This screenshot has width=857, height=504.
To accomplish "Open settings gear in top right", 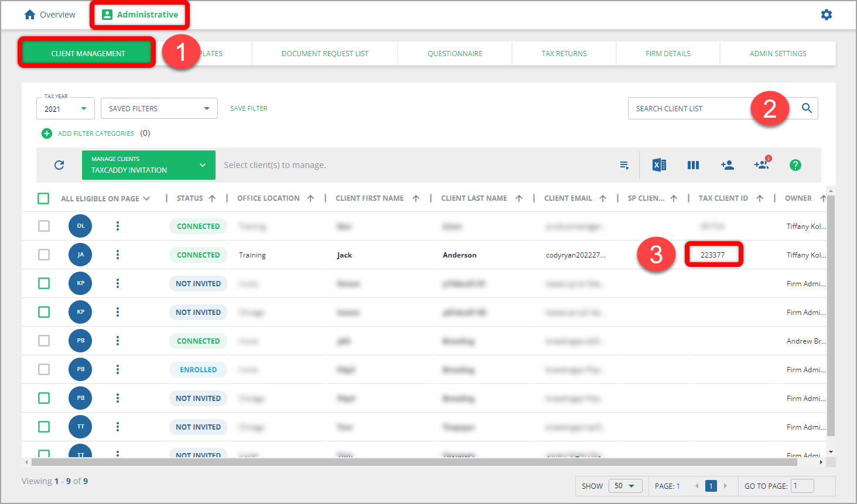I will click(826, 15).
